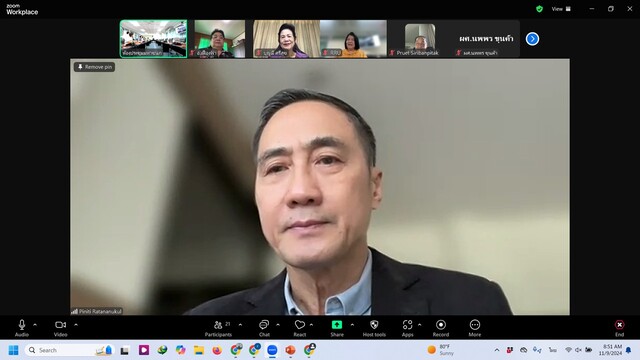The image size is (640, 360).
Task: Expand the Share options arrow
Action: (352, 325)
